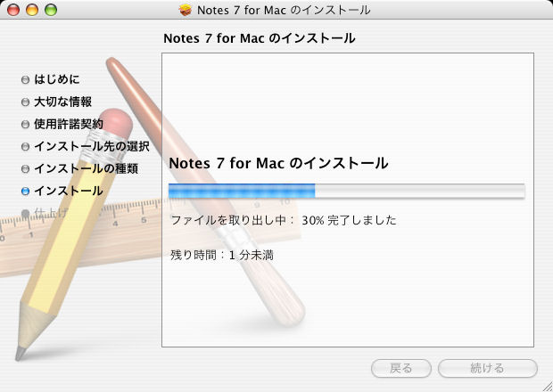Click the bullet next to インストール先の選択

click(x=25, y=146)
